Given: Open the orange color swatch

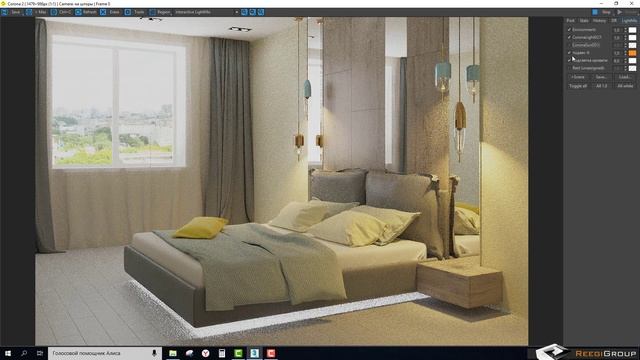Looking at the screenshot, I should point(632,53).
